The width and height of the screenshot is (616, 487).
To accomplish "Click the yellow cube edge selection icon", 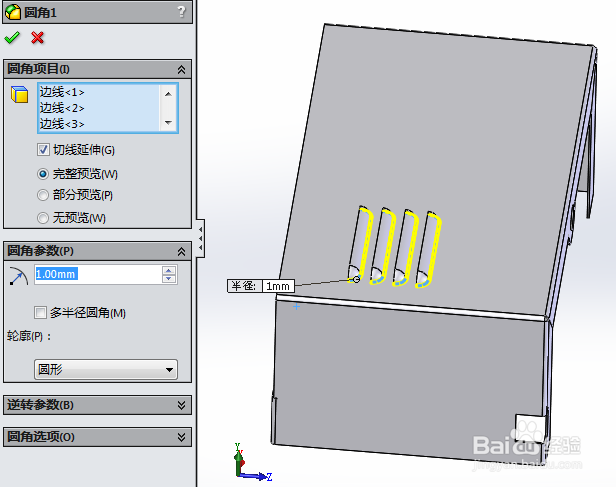I will coord(20,95).
